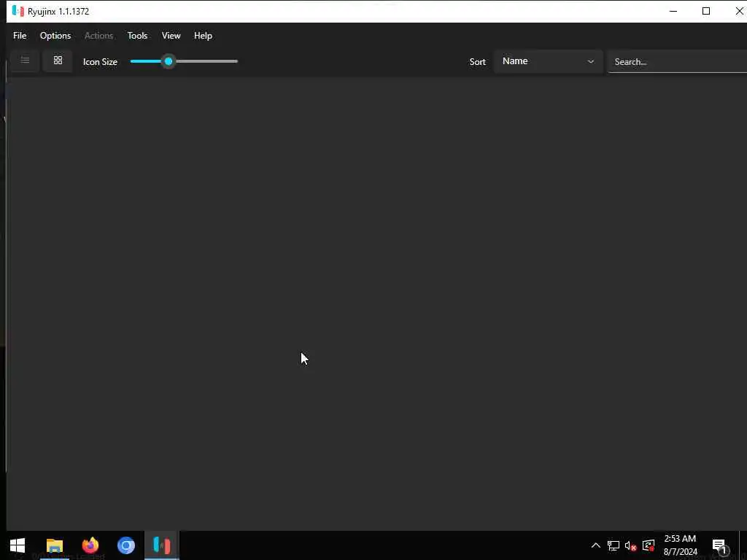The image size is (747, 560).
Task: Close the Ryujinx window
Action: [738, 11]
